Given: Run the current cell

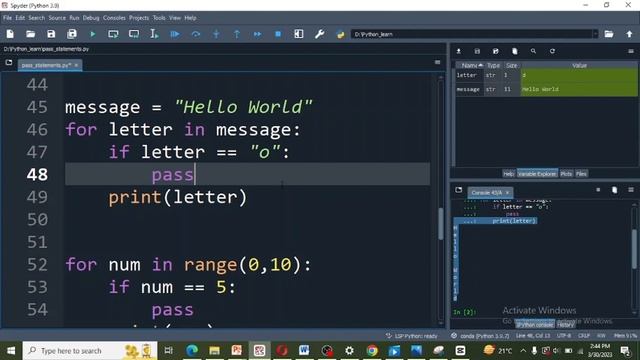Looking at the screenshot, I should pyautogui.click(x=113, y=34).
